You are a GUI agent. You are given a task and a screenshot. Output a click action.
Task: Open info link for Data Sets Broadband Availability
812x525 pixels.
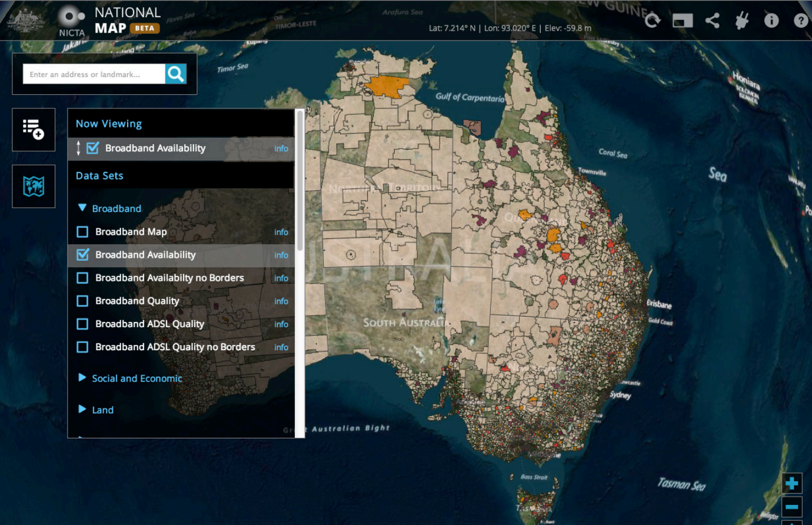(281, 255)
